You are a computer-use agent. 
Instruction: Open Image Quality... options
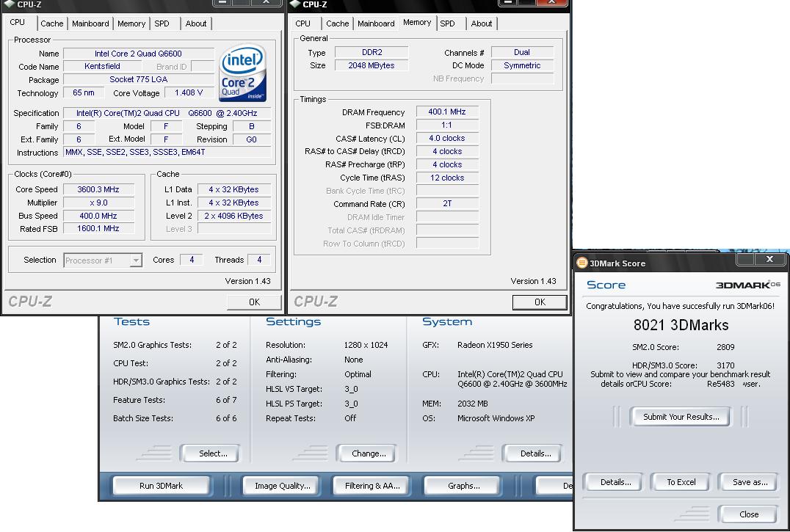pyautogui.click(x=282, y=486)
